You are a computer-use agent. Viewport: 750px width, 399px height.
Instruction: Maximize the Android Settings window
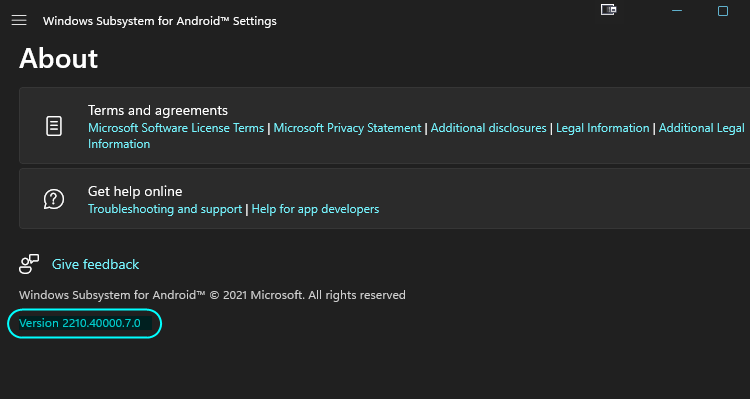click(x=723, y=11)
